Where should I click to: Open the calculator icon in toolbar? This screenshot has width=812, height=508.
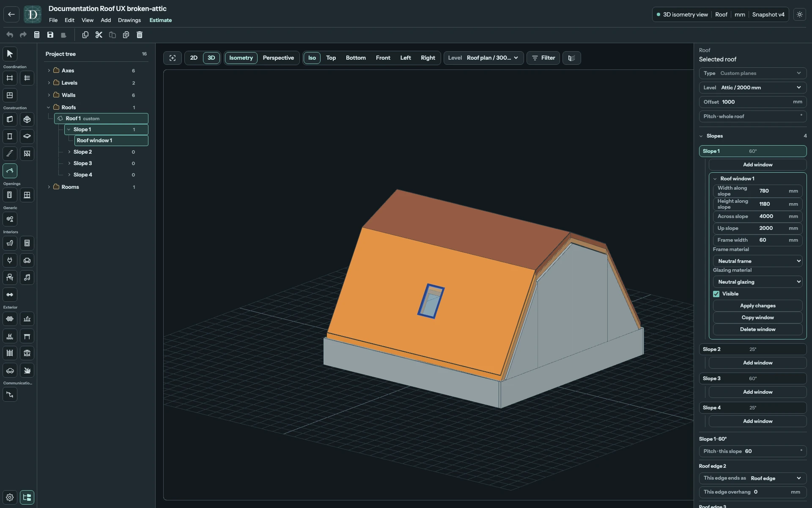click(37, 35)
